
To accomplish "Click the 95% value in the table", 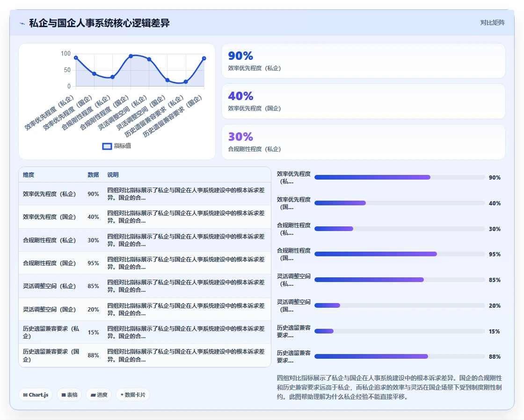I will pos(93,263).
